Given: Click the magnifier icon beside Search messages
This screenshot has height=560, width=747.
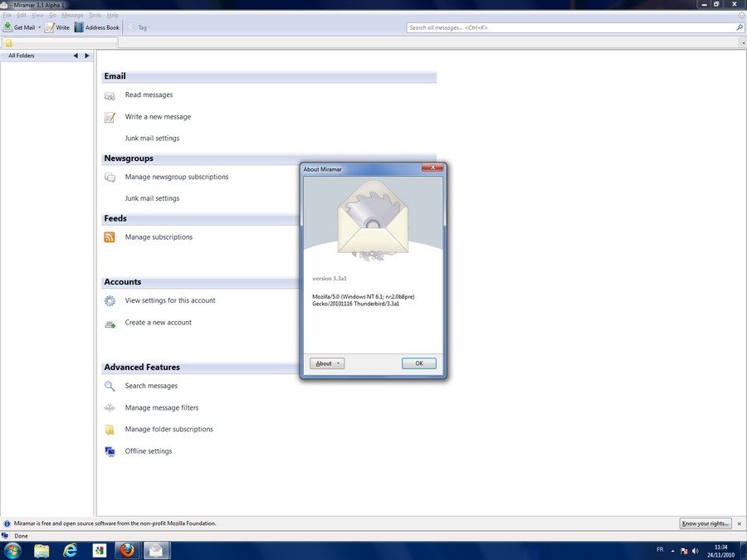Looking at the screenshot, I should [x=110, y=386].
